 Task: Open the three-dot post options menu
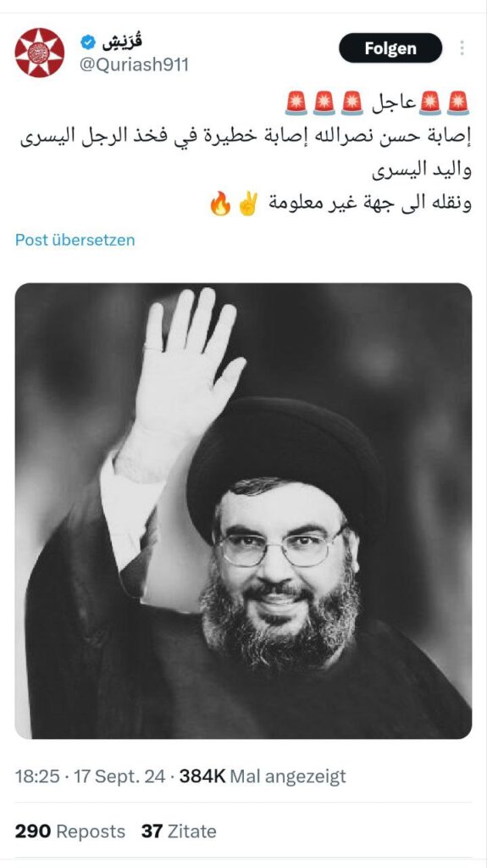[462, 48]
